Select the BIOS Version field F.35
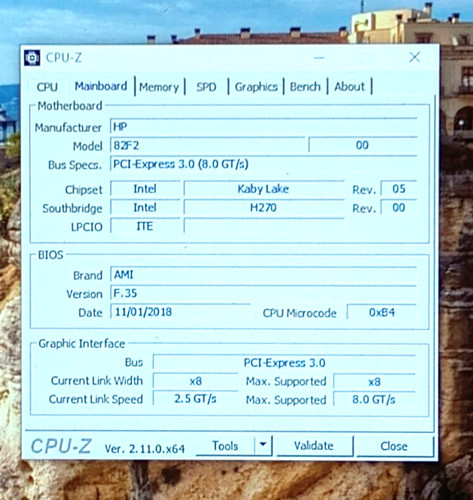This screenshot has width=473, height=500. coord(263,293)
